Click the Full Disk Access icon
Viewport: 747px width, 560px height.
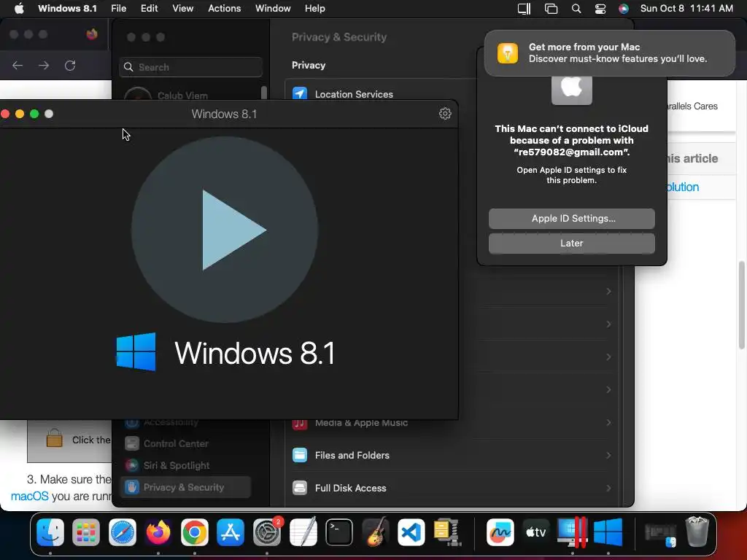point(300,488)
